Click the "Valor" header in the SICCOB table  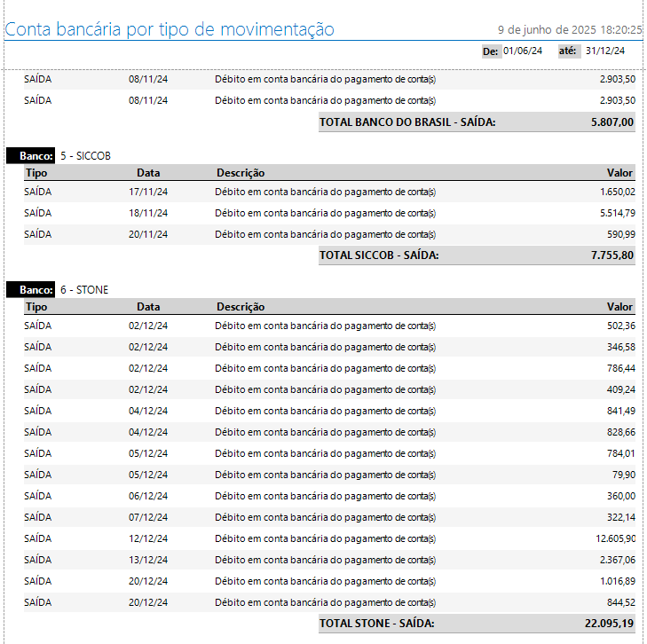pyautogui.click(x=619, y=173)
